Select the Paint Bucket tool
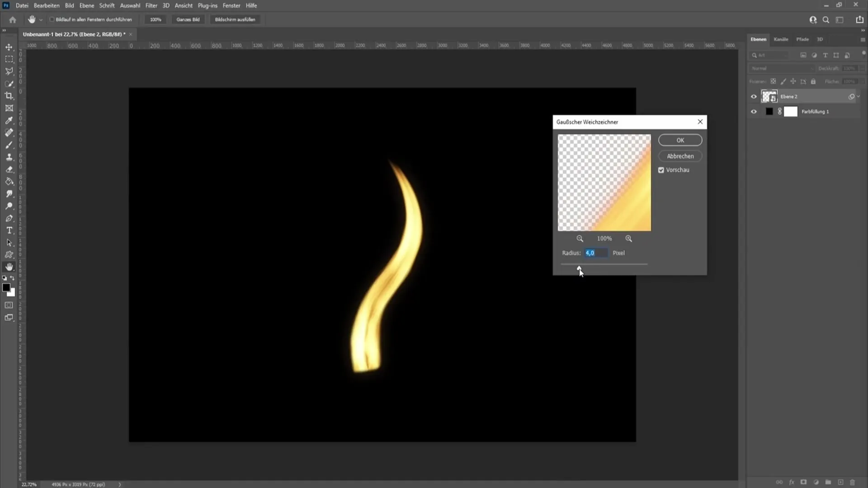 click(x=9, y=181)
